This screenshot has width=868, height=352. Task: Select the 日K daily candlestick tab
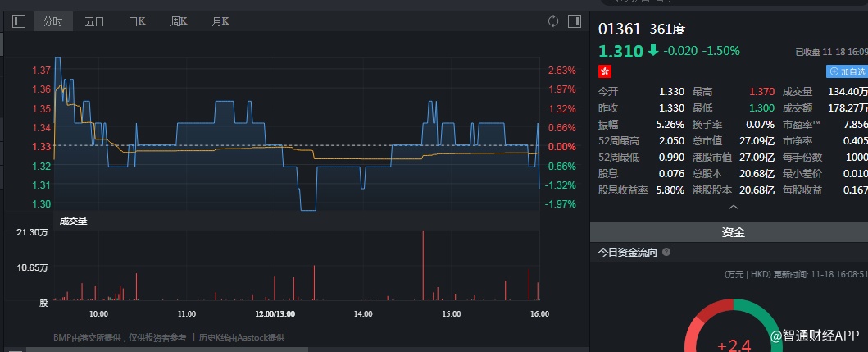(x=137, y=21)
